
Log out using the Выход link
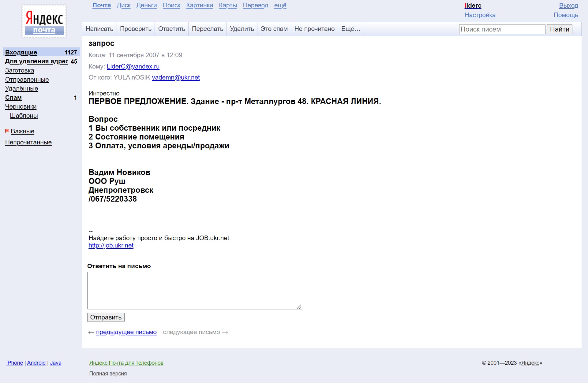pyautogui.click(x=569, y=6)
